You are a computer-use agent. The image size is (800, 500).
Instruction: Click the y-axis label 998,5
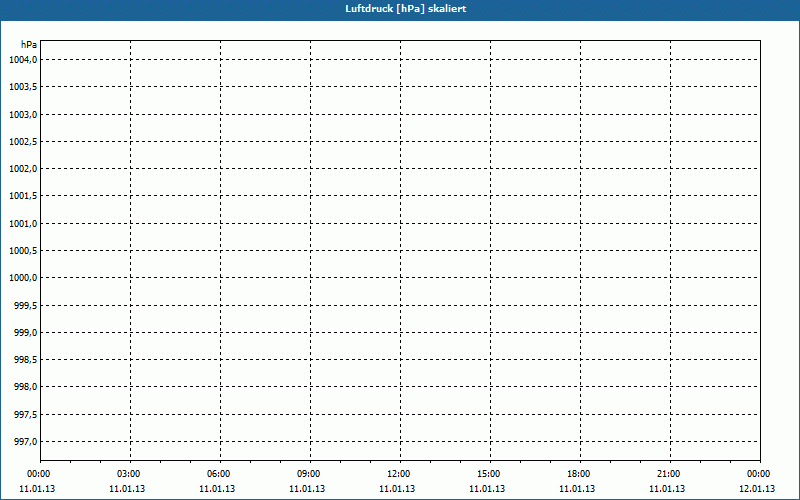[x=26, y=360]
